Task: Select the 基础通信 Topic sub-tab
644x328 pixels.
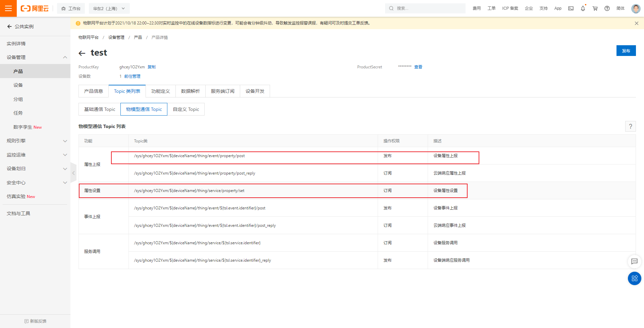Action: pyautogui.click(x=100, y=109)
